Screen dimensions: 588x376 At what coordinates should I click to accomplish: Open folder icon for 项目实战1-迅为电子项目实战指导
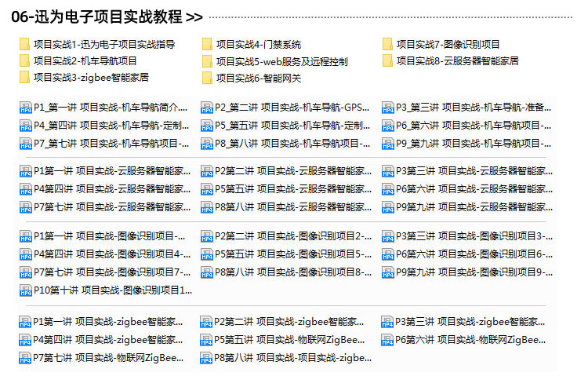click(25, 44)
